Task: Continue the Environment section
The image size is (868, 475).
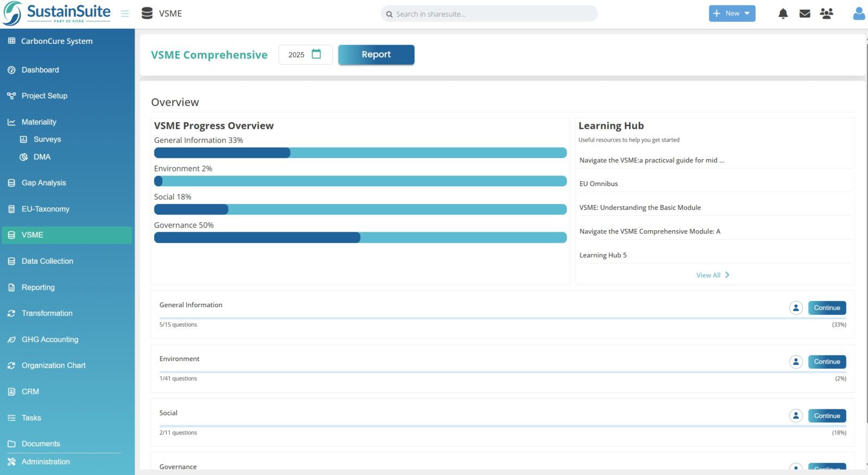Action: click(827, 362)
